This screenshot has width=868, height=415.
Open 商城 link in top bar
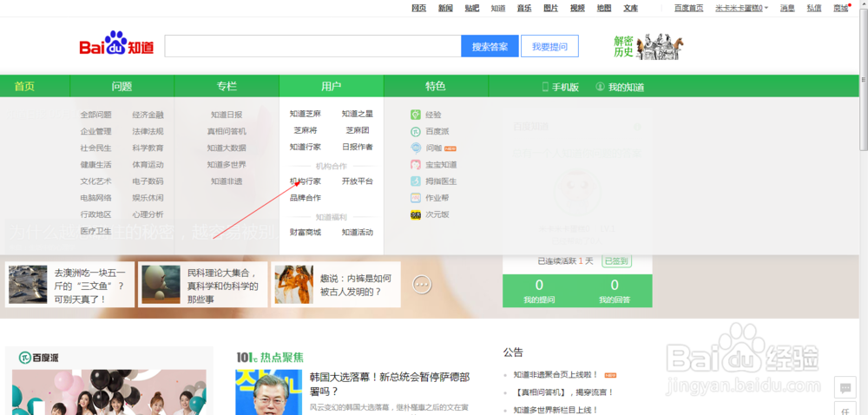tap(841, 8)
